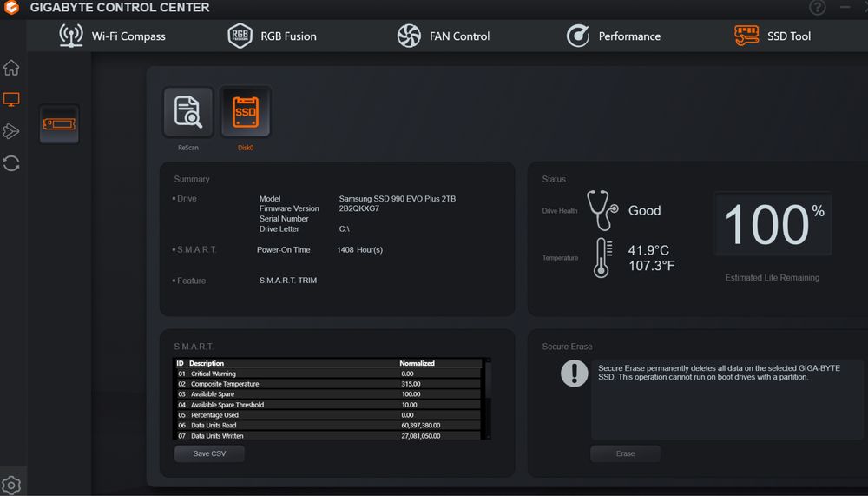Click the Description column header
The width and height of the screenshot is (868, 496).
207,363
